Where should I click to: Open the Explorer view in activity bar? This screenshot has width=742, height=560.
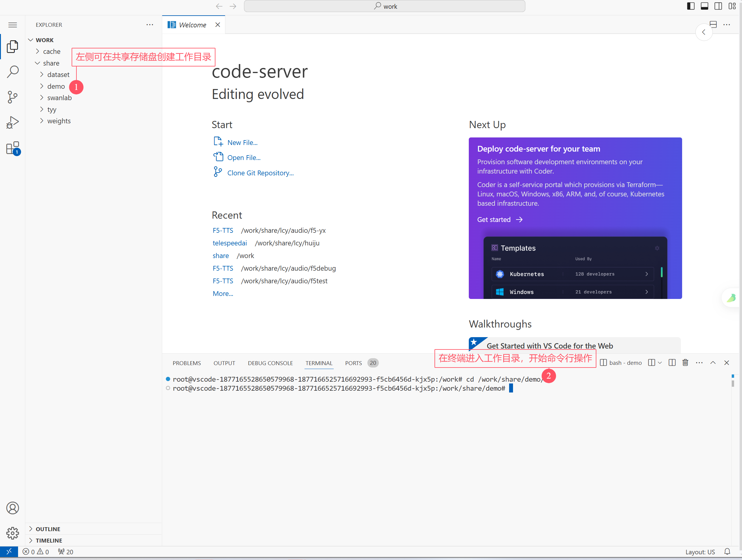click(12, 46)
